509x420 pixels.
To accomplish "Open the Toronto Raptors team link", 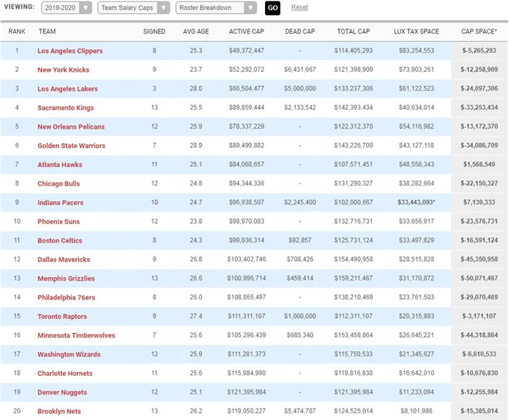I will tap(62, 317).
